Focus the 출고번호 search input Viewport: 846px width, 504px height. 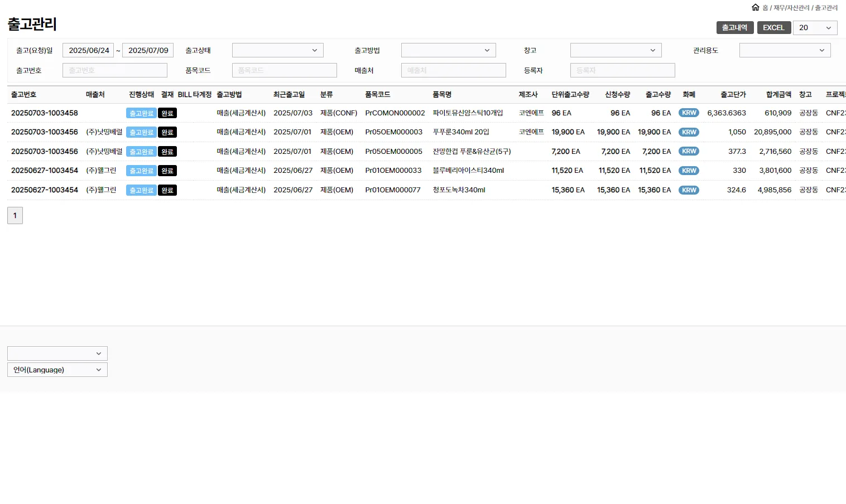tap(114, 70)
